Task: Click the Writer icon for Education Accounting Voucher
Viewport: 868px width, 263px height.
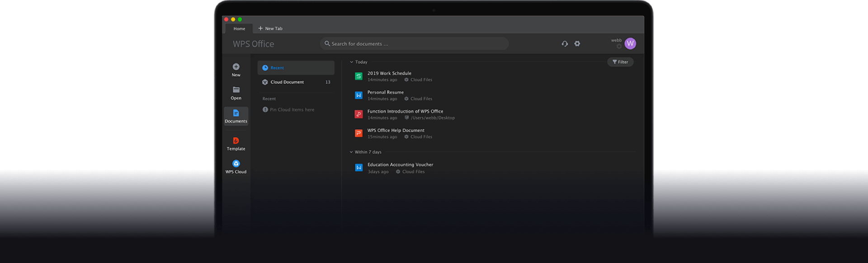Action: [359, 167]
